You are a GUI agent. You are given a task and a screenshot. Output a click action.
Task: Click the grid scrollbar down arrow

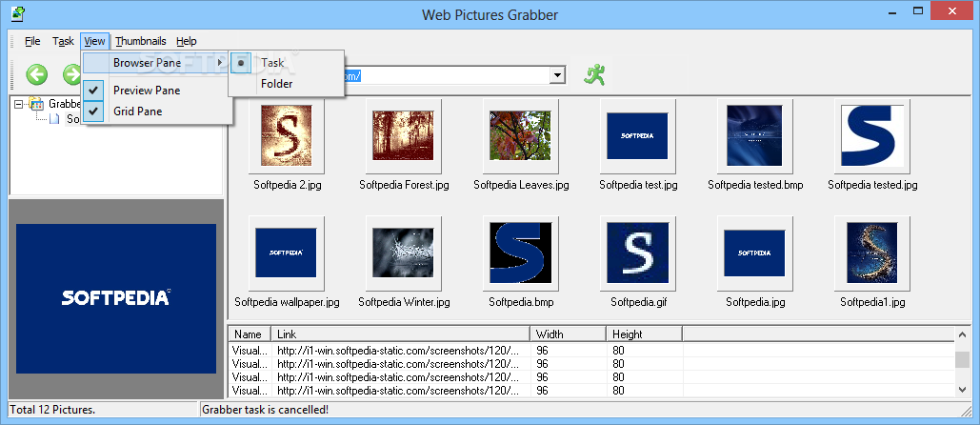(x=963, y=390)
